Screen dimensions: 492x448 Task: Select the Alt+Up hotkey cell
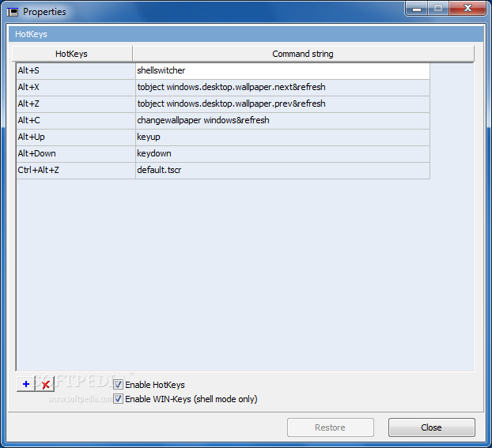click(x=76, y=137)
